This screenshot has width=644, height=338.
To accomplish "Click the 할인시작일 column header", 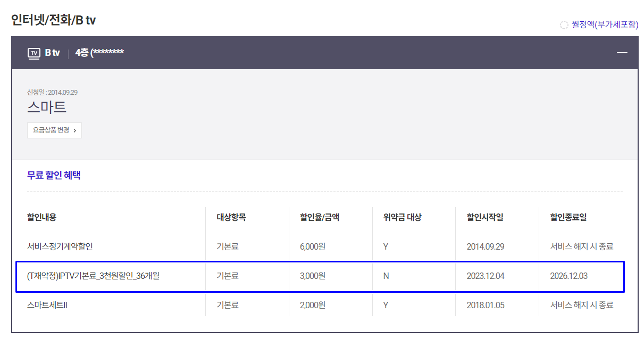I will (485, 217).
